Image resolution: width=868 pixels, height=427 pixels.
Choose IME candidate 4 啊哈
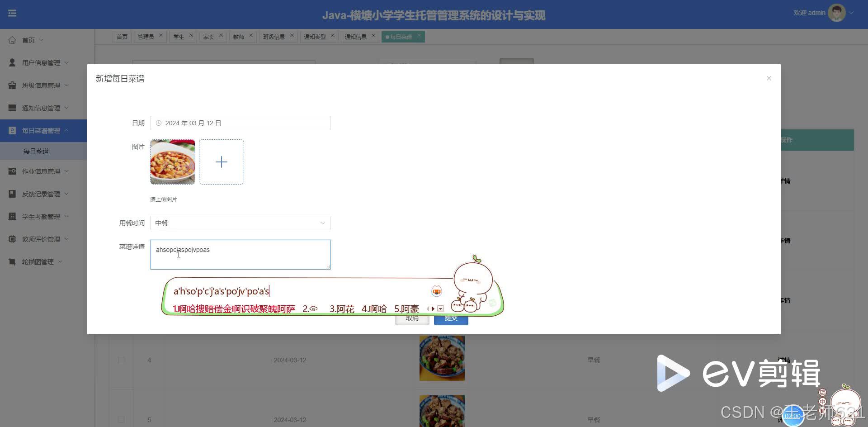coord(374,309)
